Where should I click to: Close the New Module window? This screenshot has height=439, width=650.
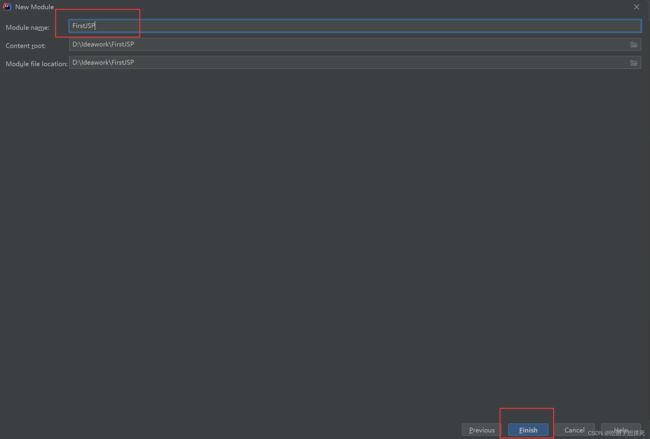(636, 7)
